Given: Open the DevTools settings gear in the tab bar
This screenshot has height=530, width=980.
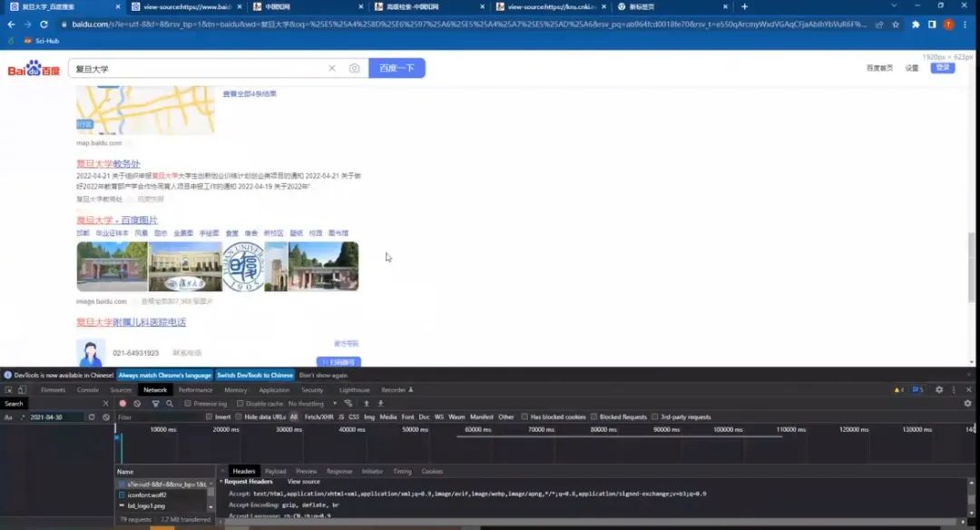Looking at the screenshot, I should tap(939, 390).
